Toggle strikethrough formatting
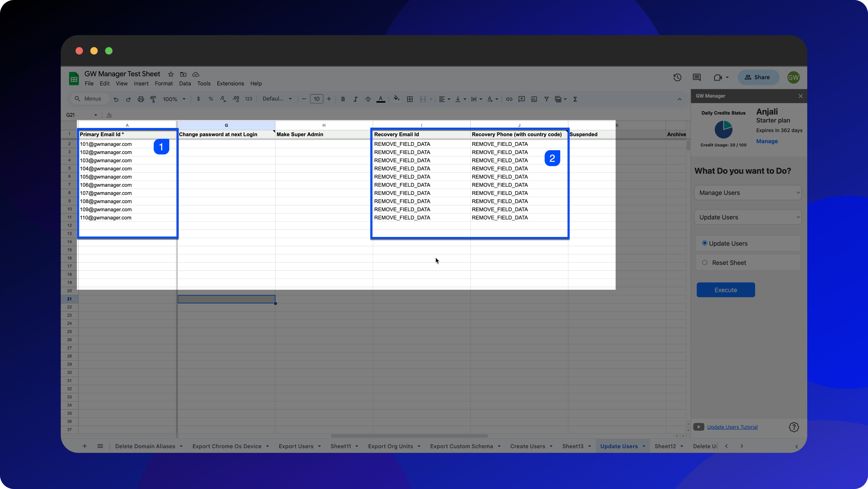 tap(368, 99)
